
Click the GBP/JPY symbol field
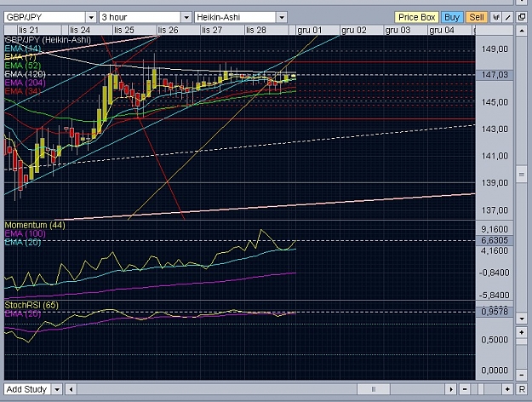pyautogui.click(x=45, y=17)
